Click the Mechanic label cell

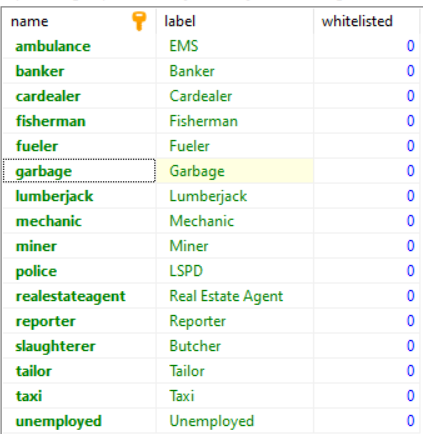click(235, 221)
